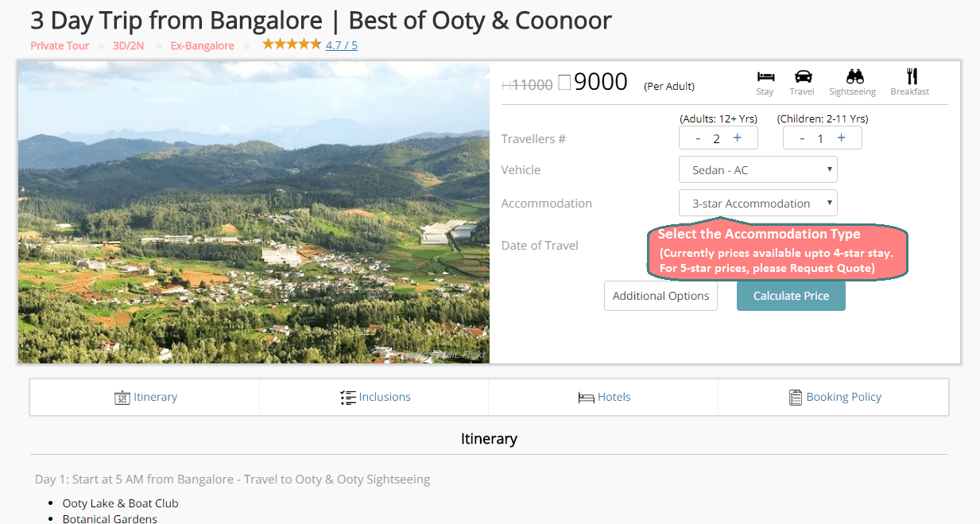Click the Booking Policy document icon

pos(795,398)
